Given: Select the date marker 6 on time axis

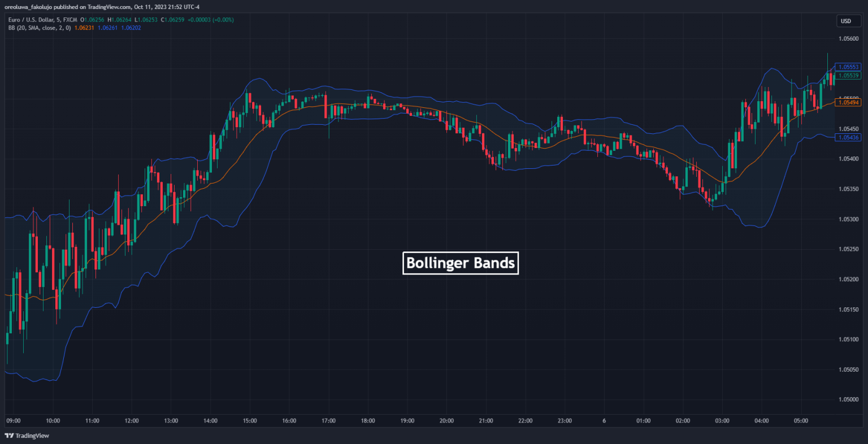Looking at the screenshot, I should click(604, 420).
